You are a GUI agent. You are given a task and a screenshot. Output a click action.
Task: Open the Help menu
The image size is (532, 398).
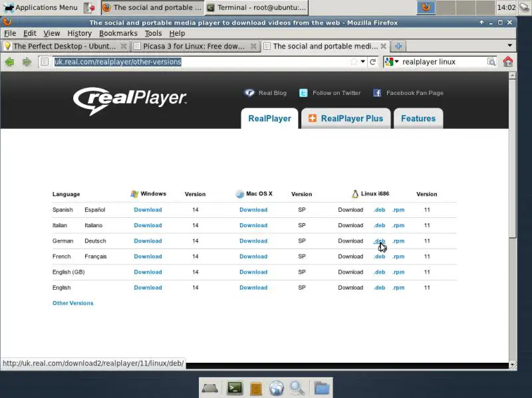pos(177,33)
